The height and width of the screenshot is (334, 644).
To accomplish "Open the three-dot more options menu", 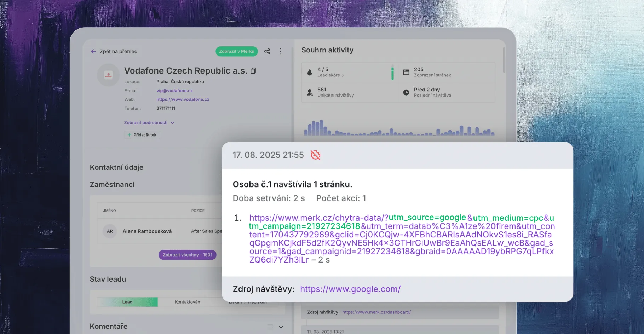I will pyautogui.click(x=281, y=51).
